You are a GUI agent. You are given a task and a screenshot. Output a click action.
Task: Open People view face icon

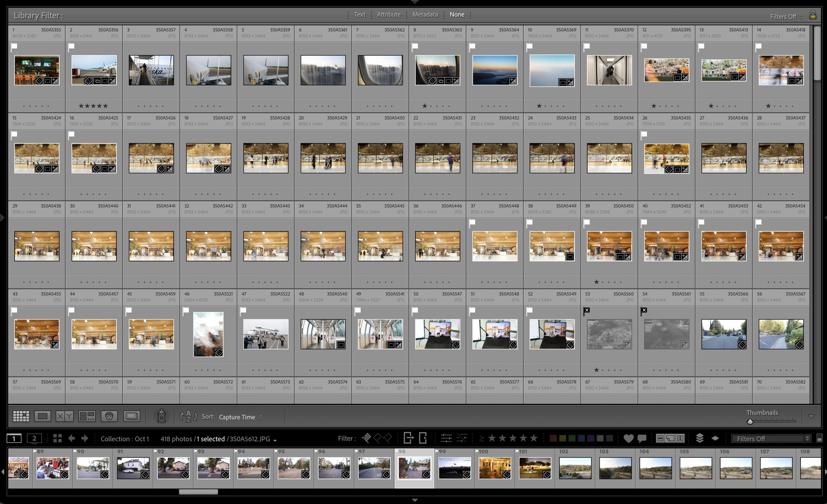(109, 416)
